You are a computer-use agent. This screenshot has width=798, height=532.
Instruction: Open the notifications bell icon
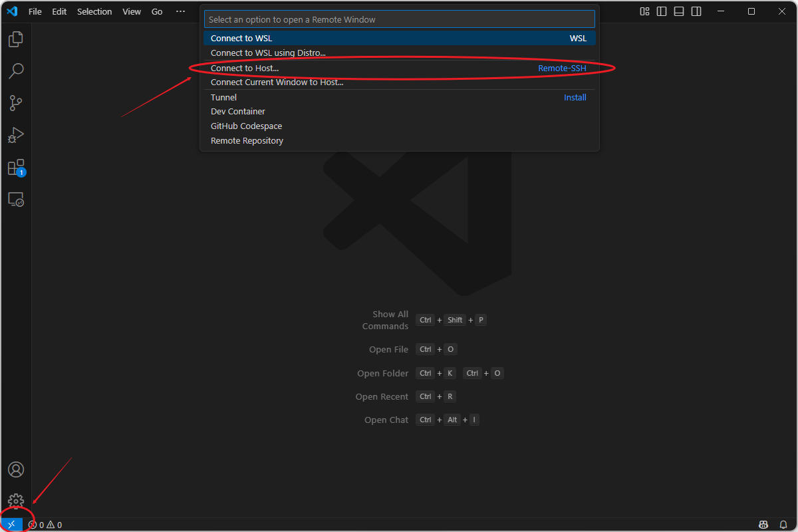(783, 525)
